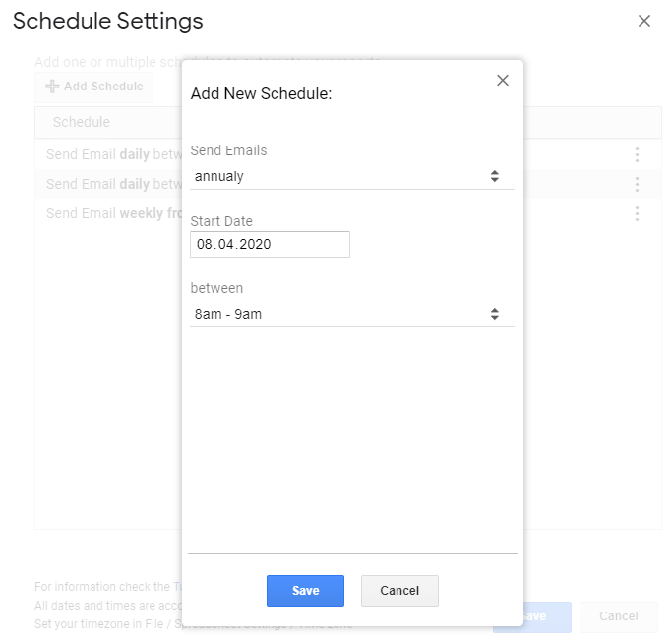The width and height of the screenshot is (672, 641).
Task: Click the Start Date input field
Action: pyautogui.click(x=270, y=244)
